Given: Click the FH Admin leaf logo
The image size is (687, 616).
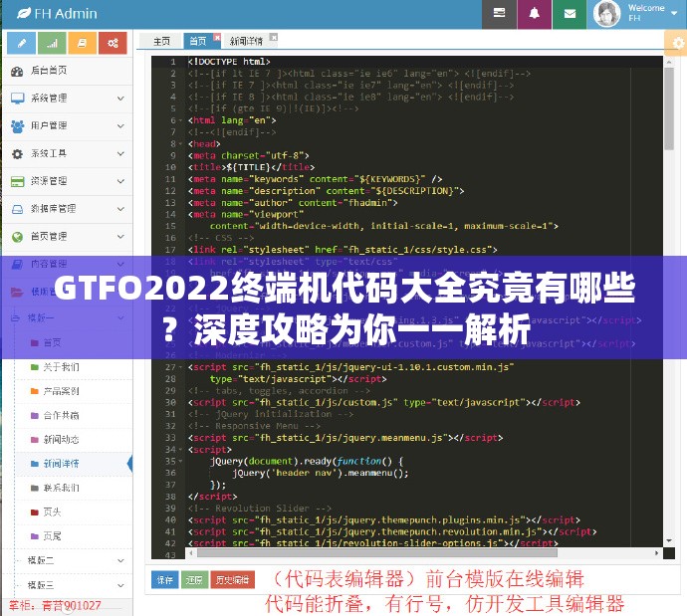Looking at the screenshot, I should [24, 14].
